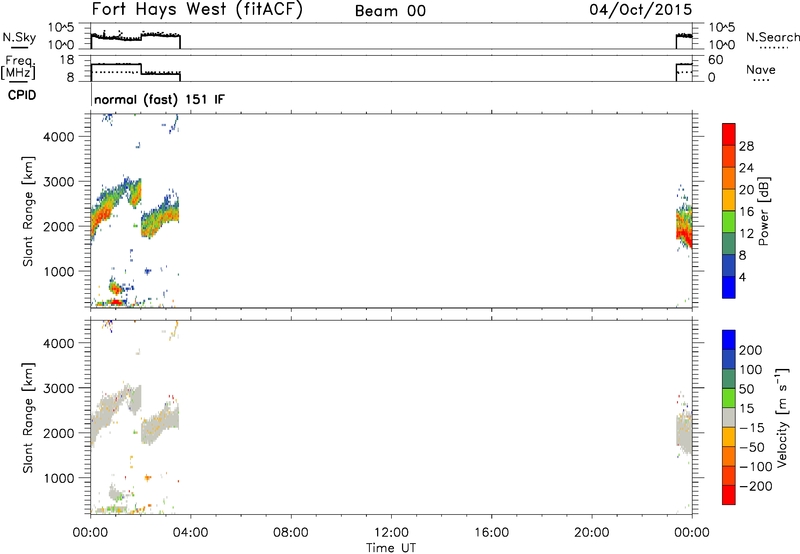
Task: Click the "4" power scale label
Action: 742,277
